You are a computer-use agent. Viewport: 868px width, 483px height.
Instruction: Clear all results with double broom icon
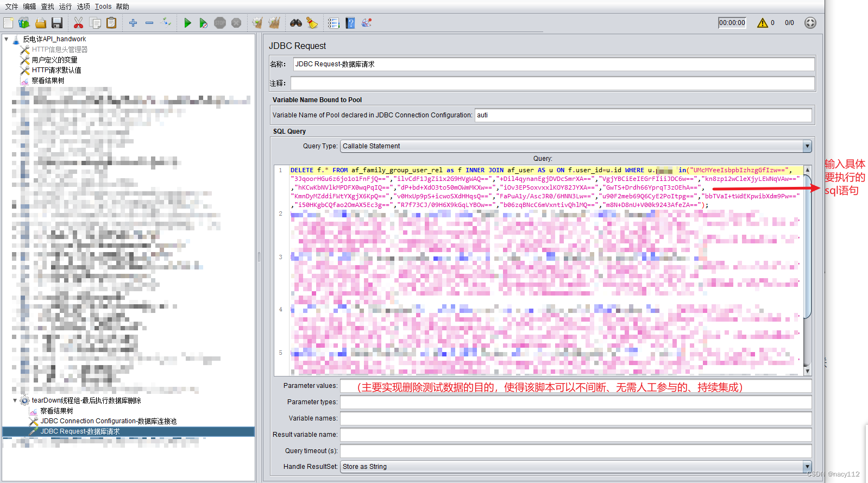[274, 23]
